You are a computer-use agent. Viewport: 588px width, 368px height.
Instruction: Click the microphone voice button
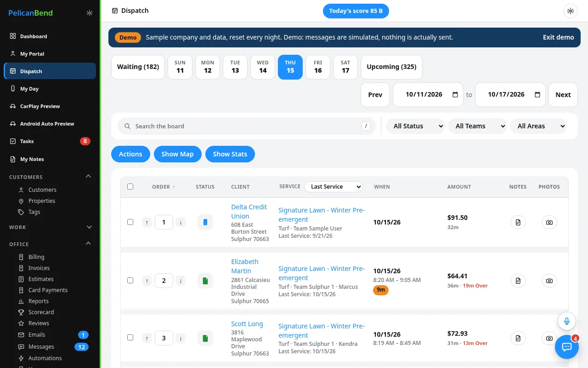pyautogui.click(x=567, y=321)
